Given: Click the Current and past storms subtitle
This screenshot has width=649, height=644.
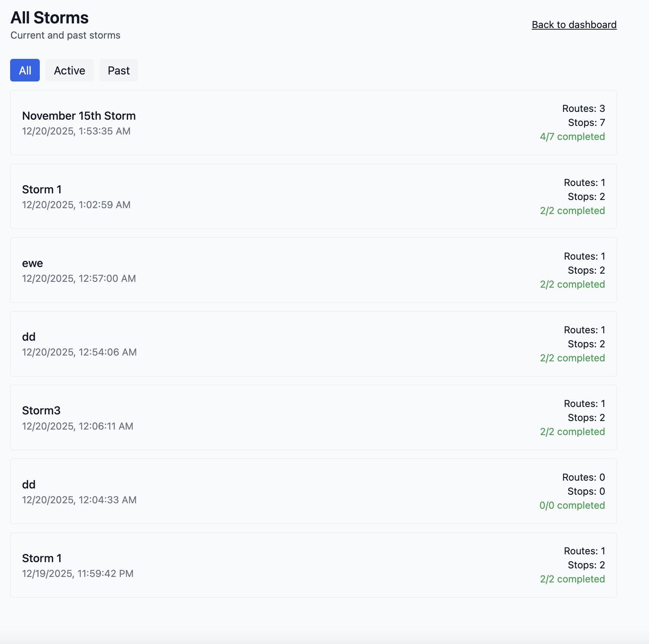Looking at the screenshot, I should tap(66, 35).
